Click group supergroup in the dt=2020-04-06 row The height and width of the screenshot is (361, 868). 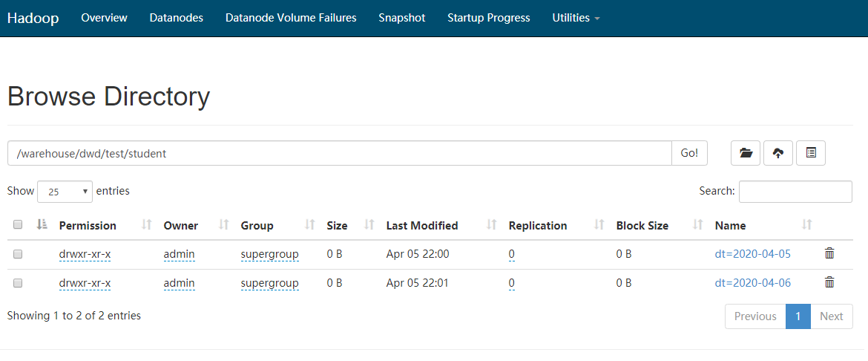pyautogui.click(x=269, y=283)
